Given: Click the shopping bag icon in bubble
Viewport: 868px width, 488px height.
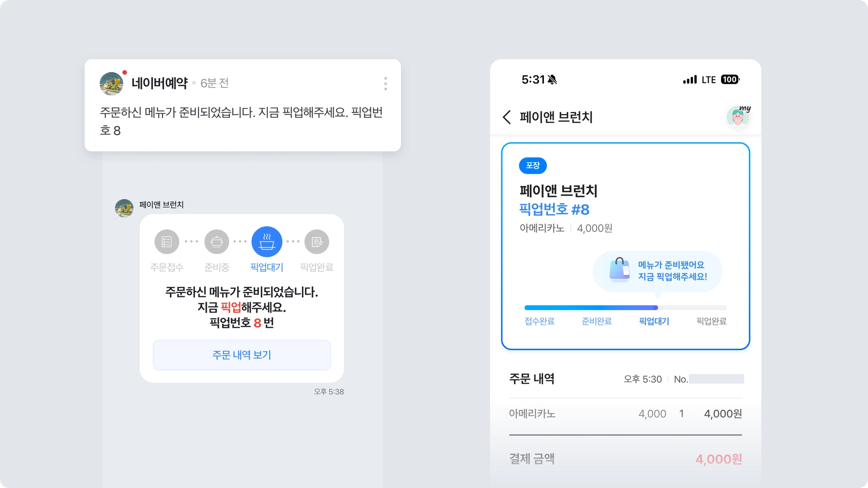Looking at the screenshot, I should coord(619,269).
